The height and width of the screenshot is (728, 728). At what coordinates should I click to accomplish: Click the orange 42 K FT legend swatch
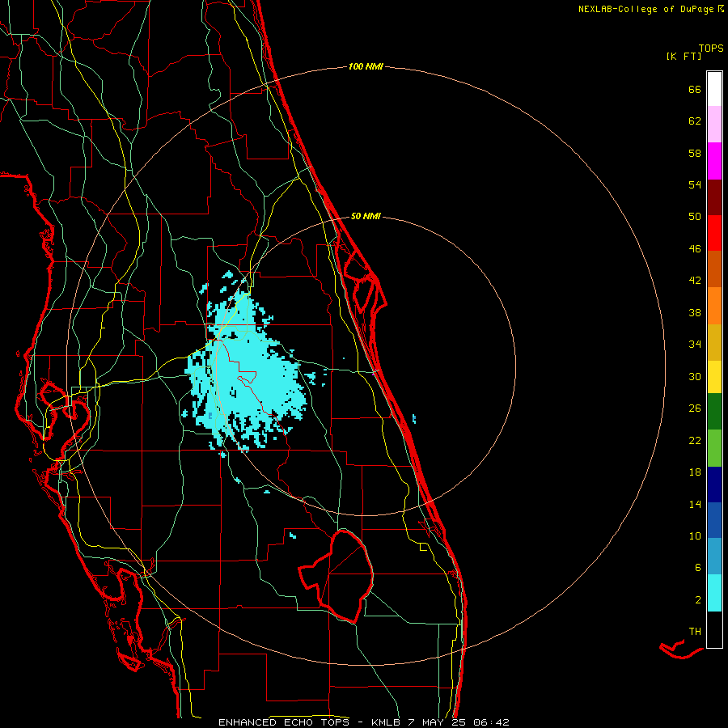click(714, 306)
